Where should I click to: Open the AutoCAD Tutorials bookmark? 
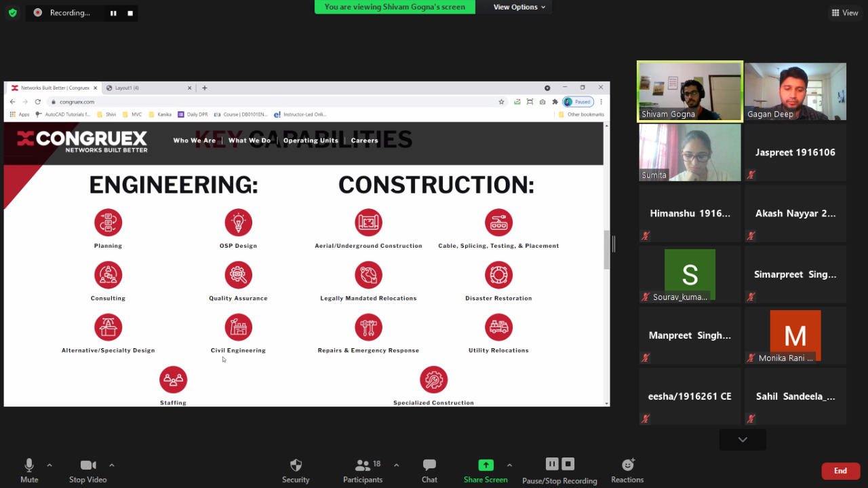coord(63,115)
